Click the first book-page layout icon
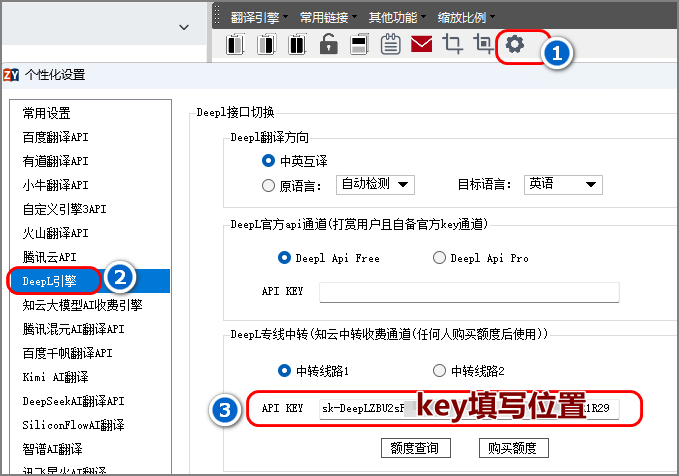 pos(235,44)
